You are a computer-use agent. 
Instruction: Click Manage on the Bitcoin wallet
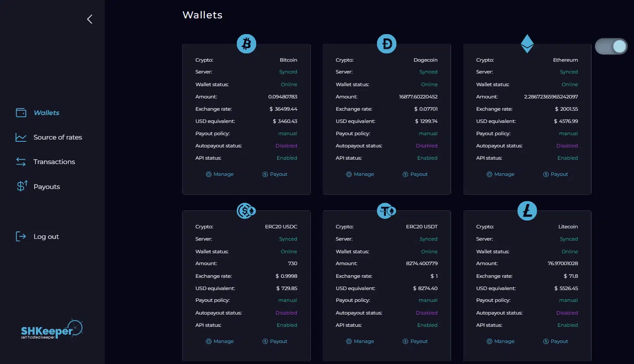[x=220, y=174]
